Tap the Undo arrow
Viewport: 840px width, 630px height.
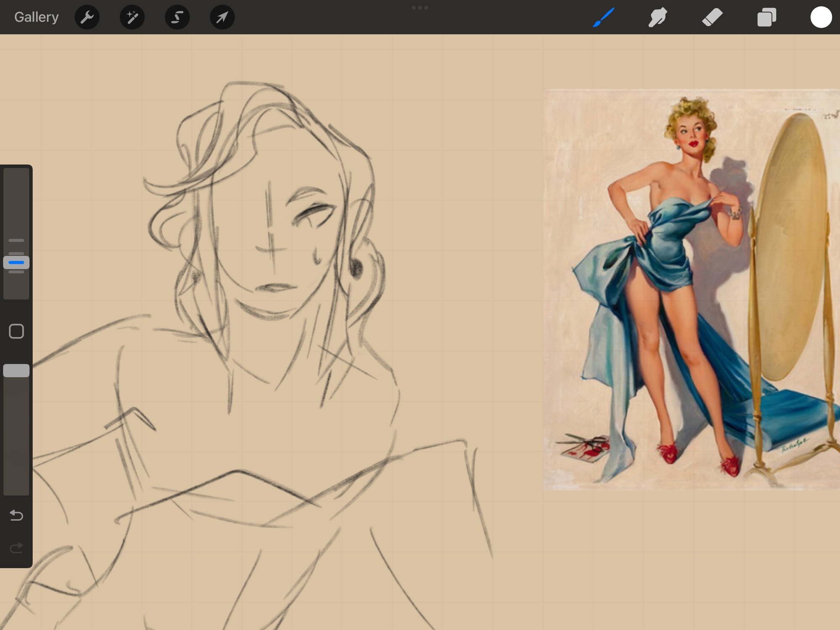click(x=16, y=515)
